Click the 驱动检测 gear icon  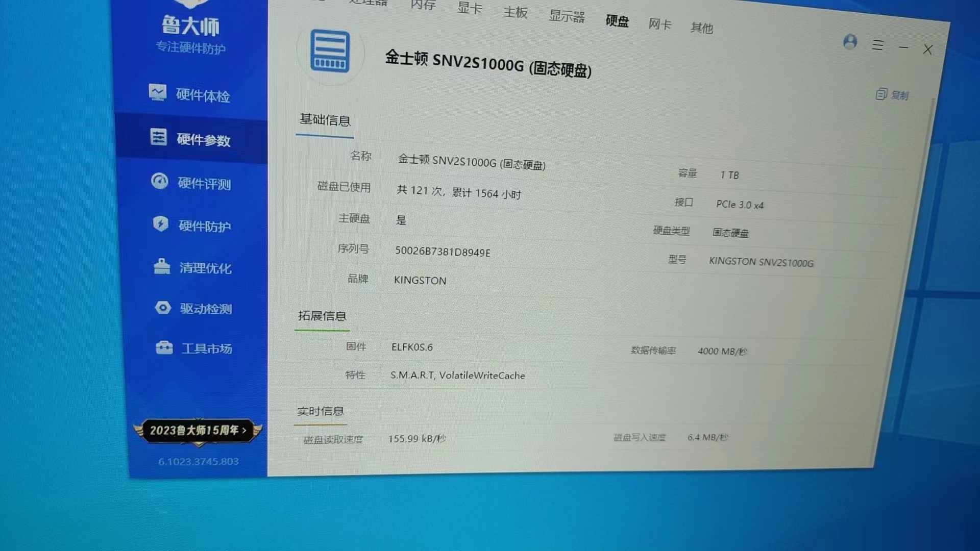163,308
